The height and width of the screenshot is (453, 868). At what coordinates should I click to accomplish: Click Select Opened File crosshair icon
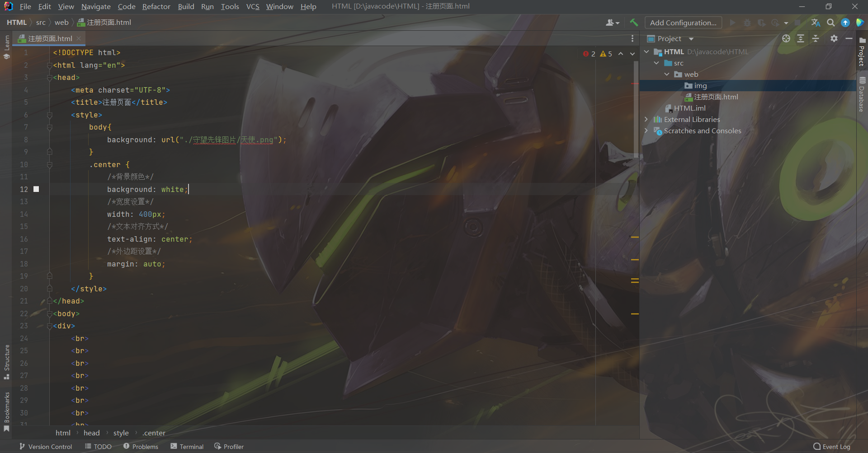786,38
